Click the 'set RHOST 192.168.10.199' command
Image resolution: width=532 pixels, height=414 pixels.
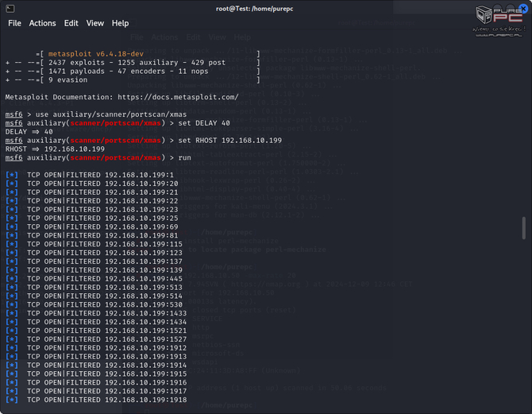pyautogui.click(x=230, y=141)
